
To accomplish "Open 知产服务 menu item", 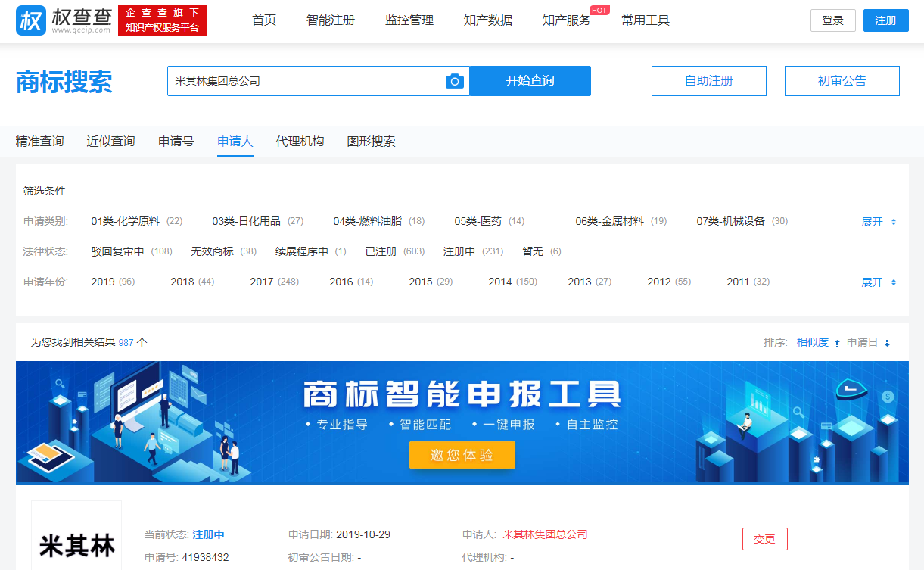I will coord(567,20).
